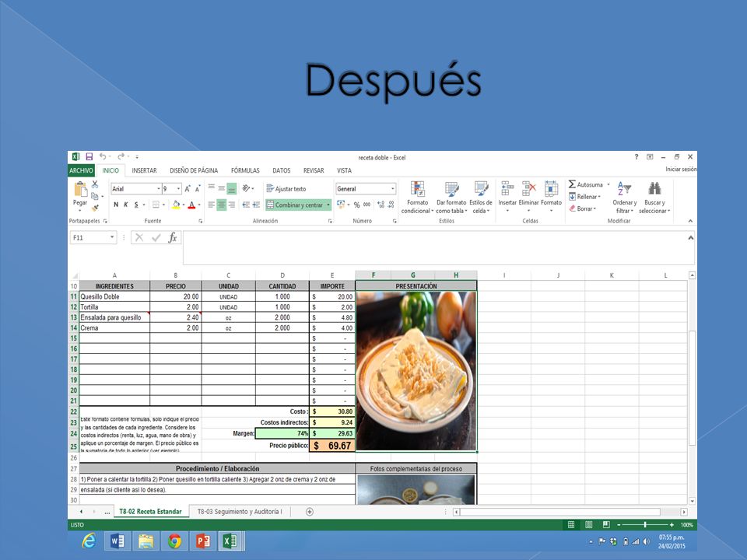
Task: Open sheet tab T8-03 Seguimiento y Auditoría
Action: click(240, 512)
